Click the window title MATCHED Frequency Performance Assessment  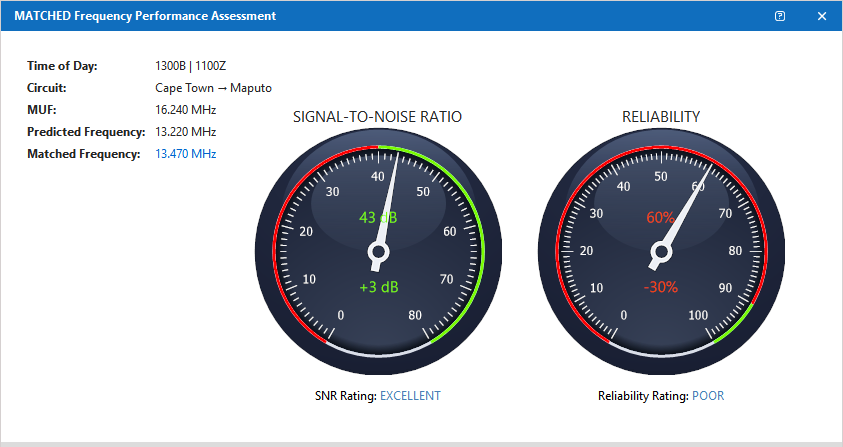pyautogui.click(x=145, y=16)
